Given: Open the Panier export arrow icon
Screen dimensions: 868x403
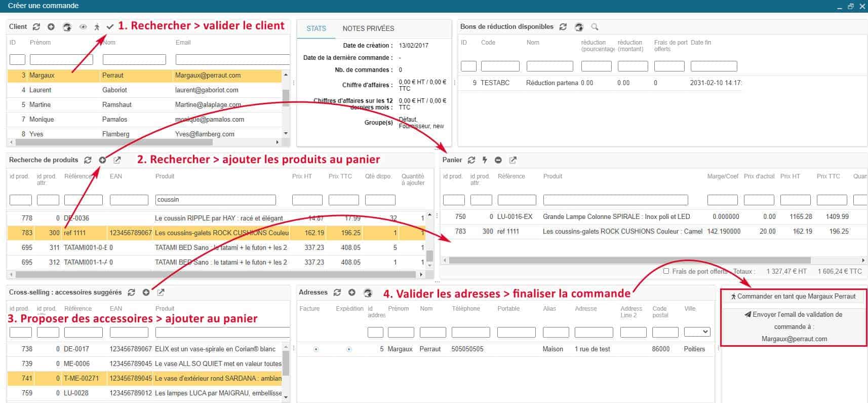Looking at the screenshot, I should (x=513, y=160).
